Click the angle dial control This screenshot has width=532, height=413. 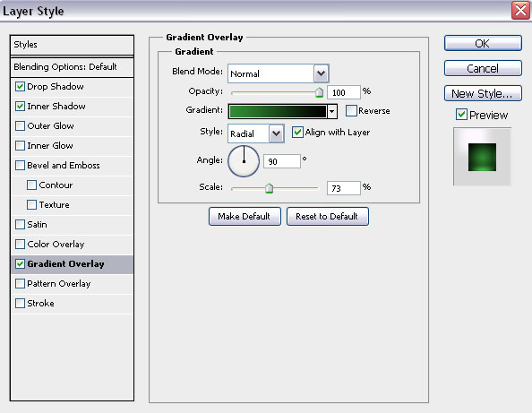coord(244,161)
